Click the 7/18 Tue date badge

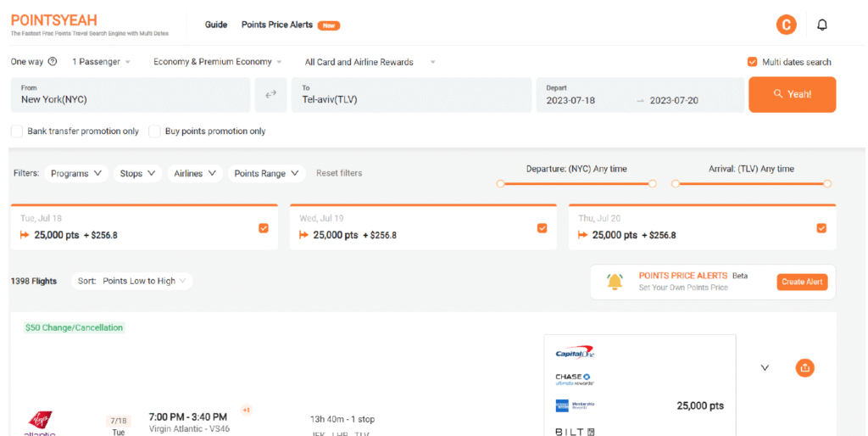[118, 426]
